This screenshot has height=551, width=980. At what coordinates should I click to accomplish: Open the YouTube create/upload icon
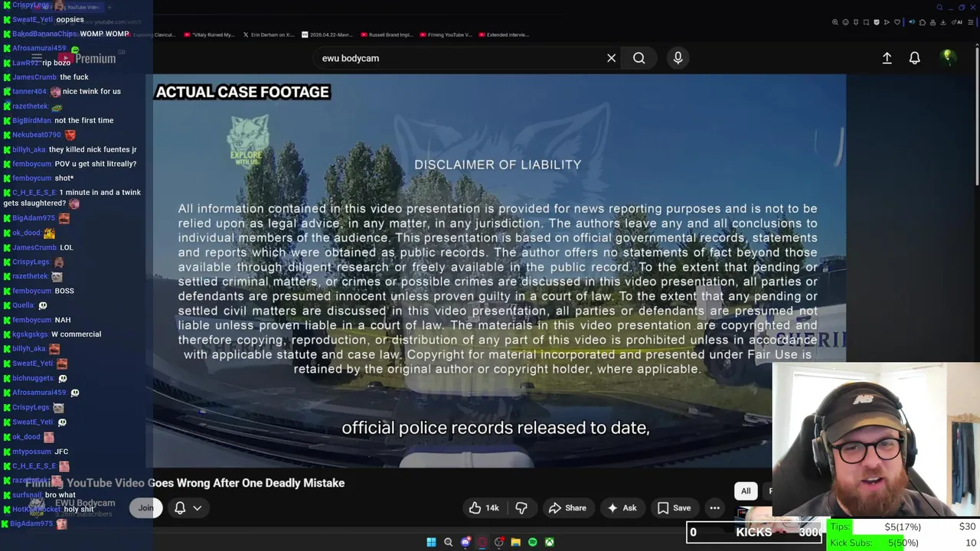click(887, 58)
